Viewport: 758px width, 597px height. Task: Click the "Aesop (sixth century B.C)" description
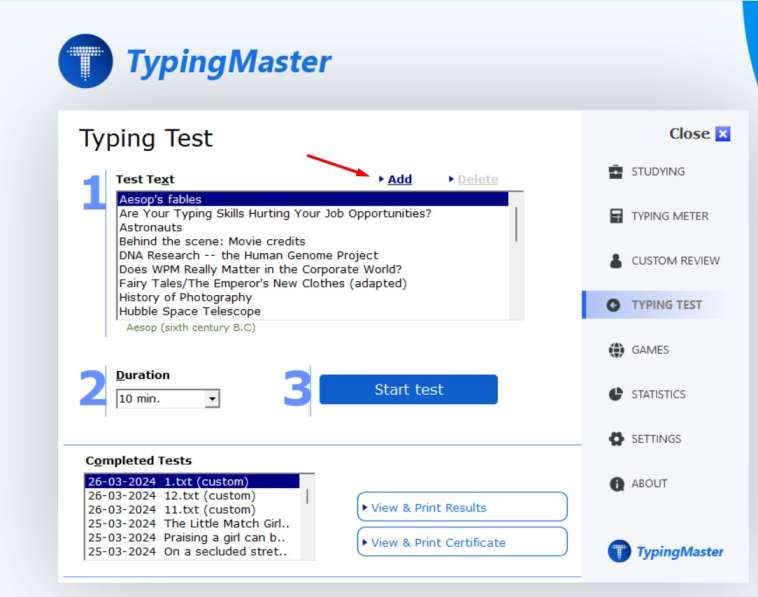(x=190, y=328)
